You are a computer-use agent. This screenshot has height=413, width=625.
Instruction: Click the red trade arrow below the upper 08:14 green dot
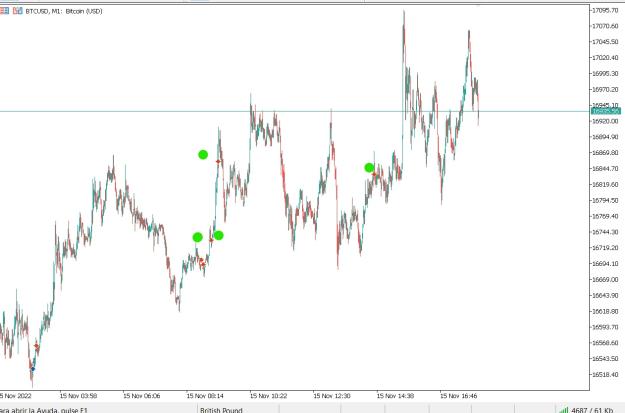click(218, 161)
